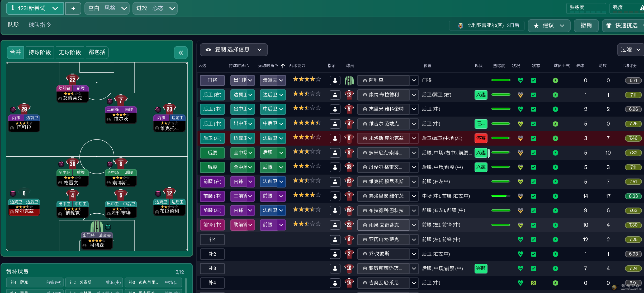Expand the 复制选择信息 view dropdown

click(x=234, y=50)
